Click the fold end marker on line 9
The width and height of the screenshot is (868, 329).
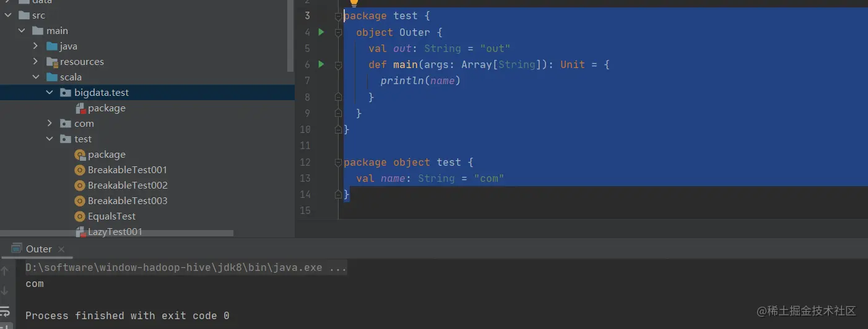click(x=339, y=113)
